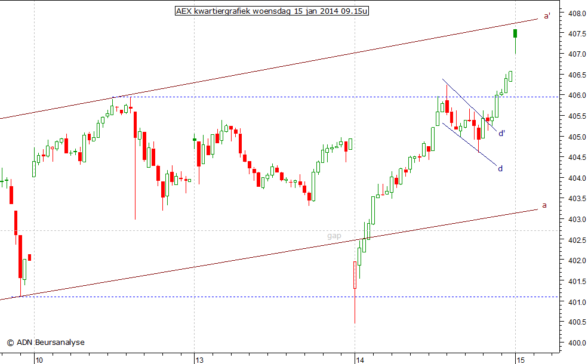588x364 pixels.
Task: Click the blue d' label next to the flag pattern
Action: [x=502, y=133]
